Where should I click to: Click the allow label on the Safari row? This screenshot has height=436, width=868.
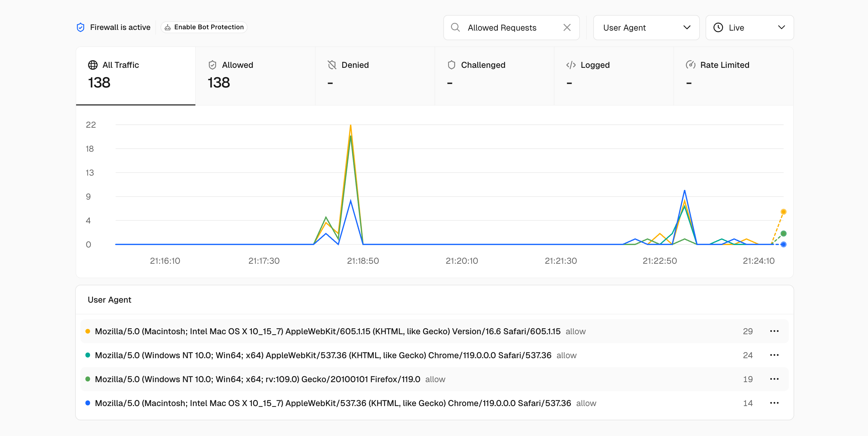click(575, 331)
